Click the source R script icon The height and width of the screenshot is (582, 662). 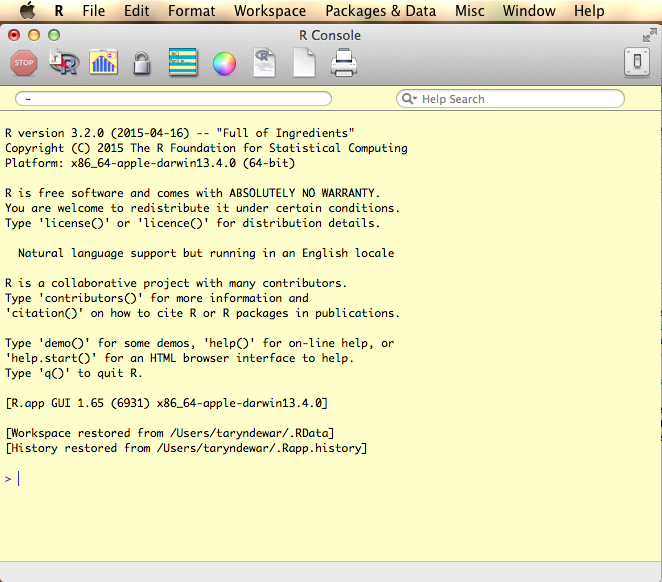pyautogui.click(x=64, y=64)
